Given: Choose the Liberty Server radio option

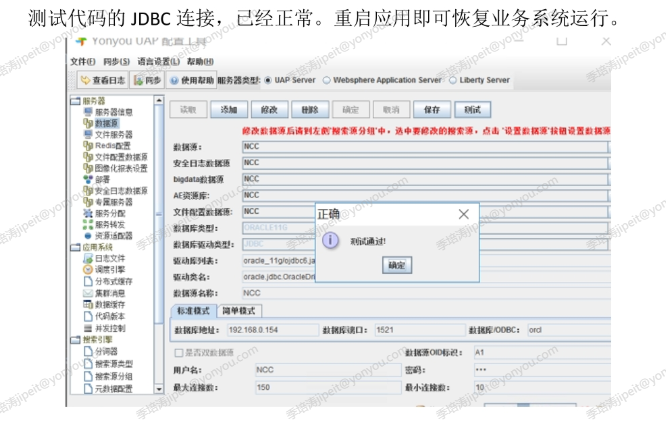Looking at the screenshot, I should (453, 80).
